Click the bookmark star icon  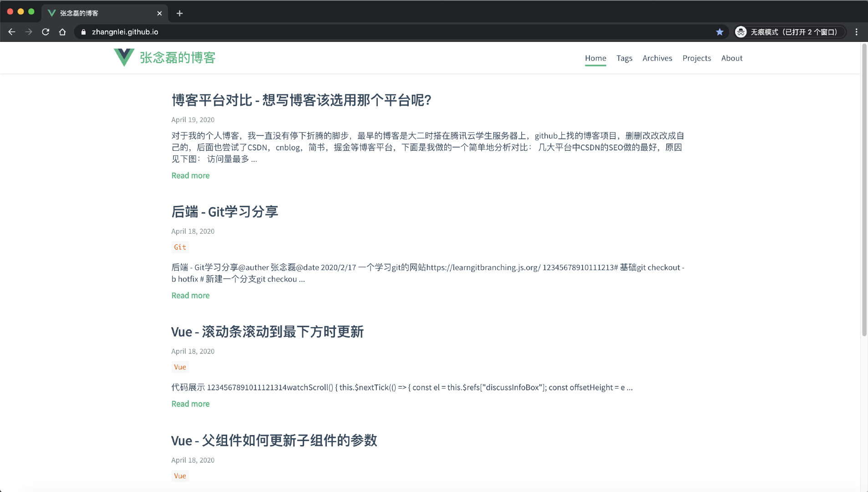(720, 32)
